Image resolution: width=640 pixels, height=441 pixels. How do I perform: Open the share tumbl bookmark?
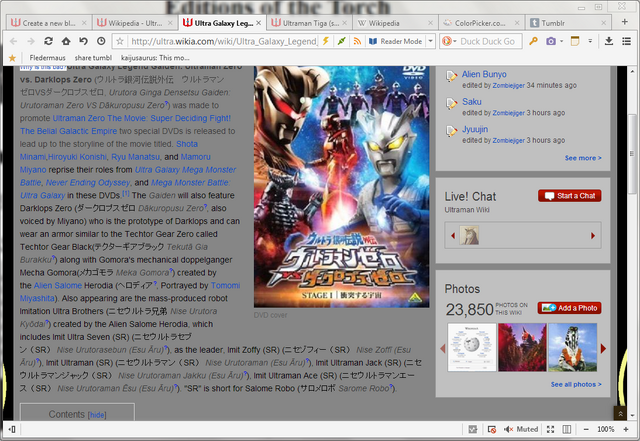[93, 58]
